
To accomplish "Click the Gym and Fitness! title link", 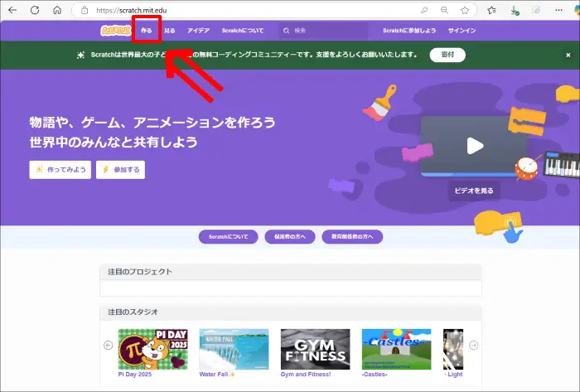I will [x=306, y=375].
